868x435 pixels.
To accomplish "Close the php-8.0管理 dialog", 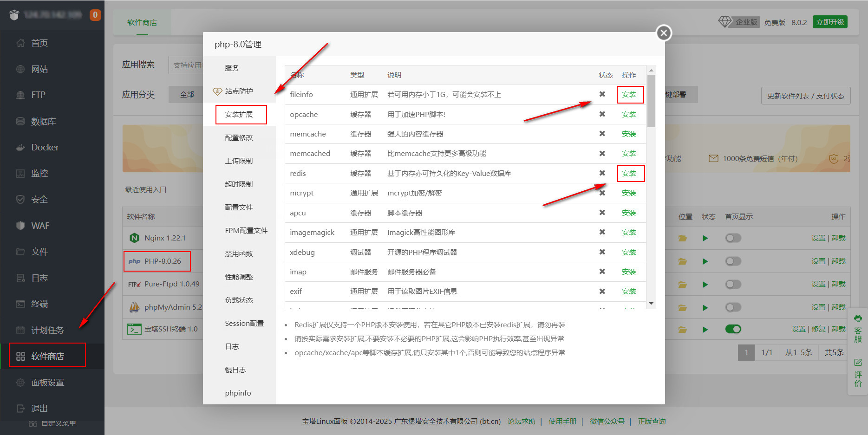I will pos(664,33).
